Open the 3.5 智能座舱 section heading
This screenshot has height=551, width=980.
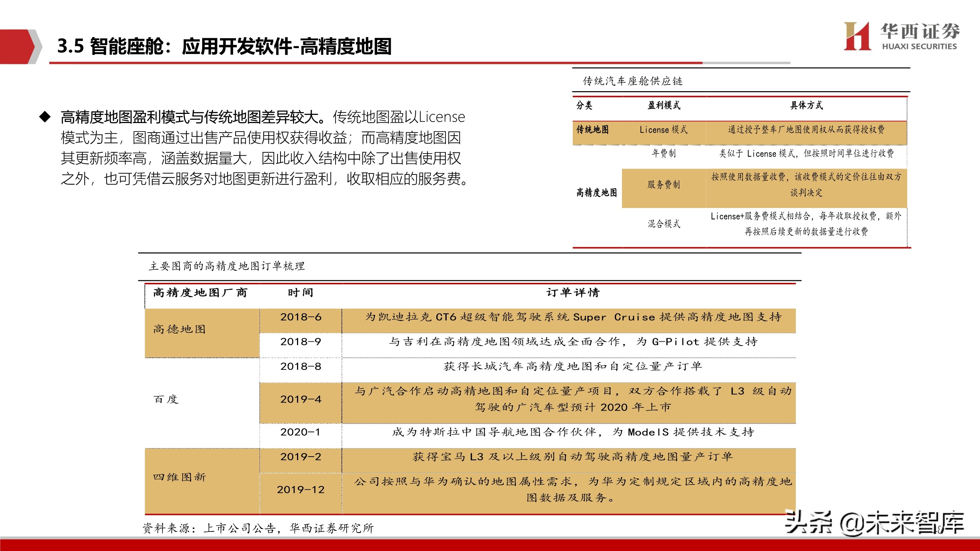225,44
